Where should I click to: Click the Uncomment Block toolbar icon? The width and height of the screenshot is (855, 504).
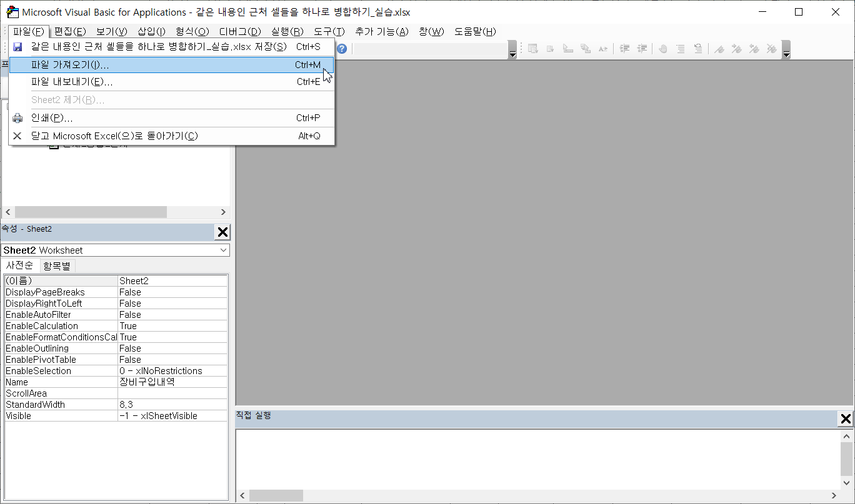pyautogui.click(x=698, y=49)
